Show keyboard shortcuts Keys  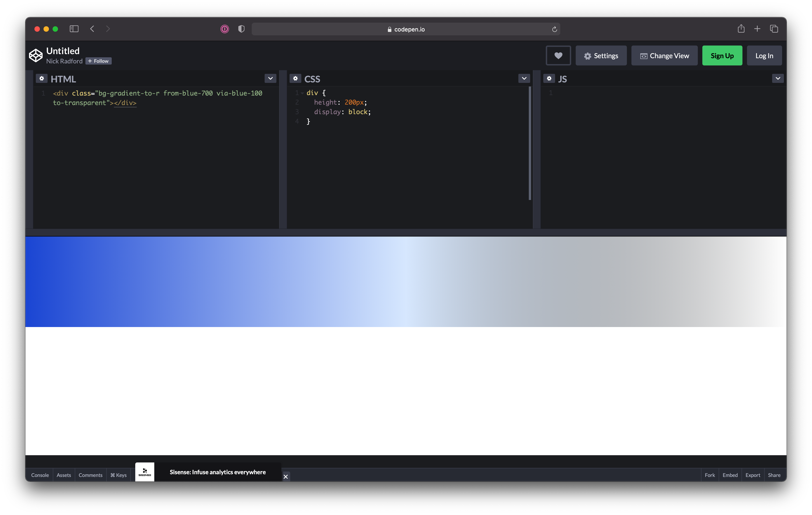pos(118,475)
